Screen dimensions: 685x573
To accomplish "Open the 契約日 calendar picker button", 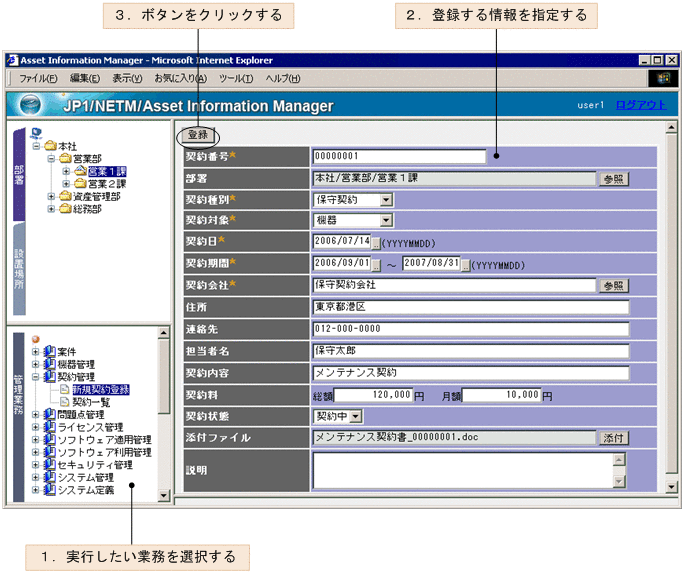I will 376,241.
